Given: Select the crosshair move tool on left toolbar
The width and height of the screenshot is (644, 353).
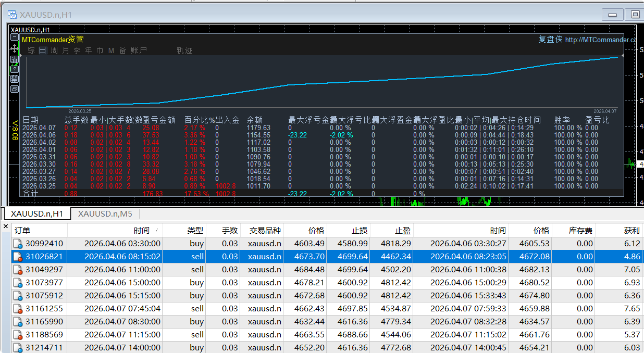Looking at the screenshot, I should (x=14, y=49).
